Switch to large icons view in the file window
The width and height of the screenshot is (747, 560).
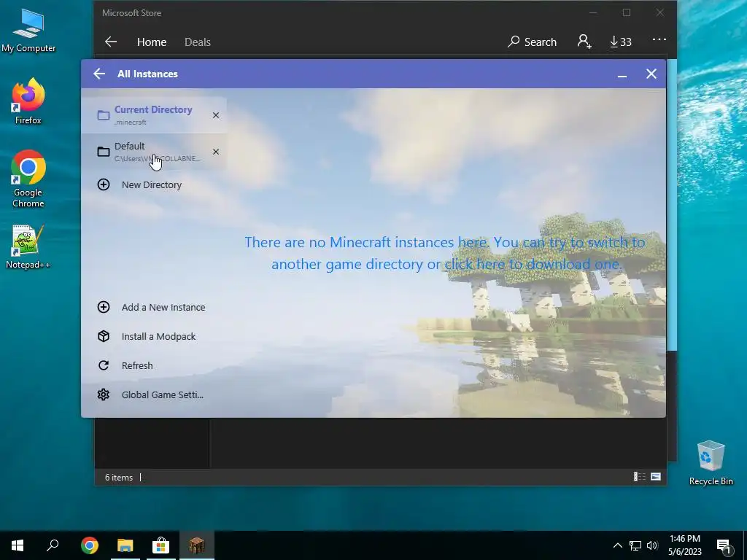[x=656, y=477]
